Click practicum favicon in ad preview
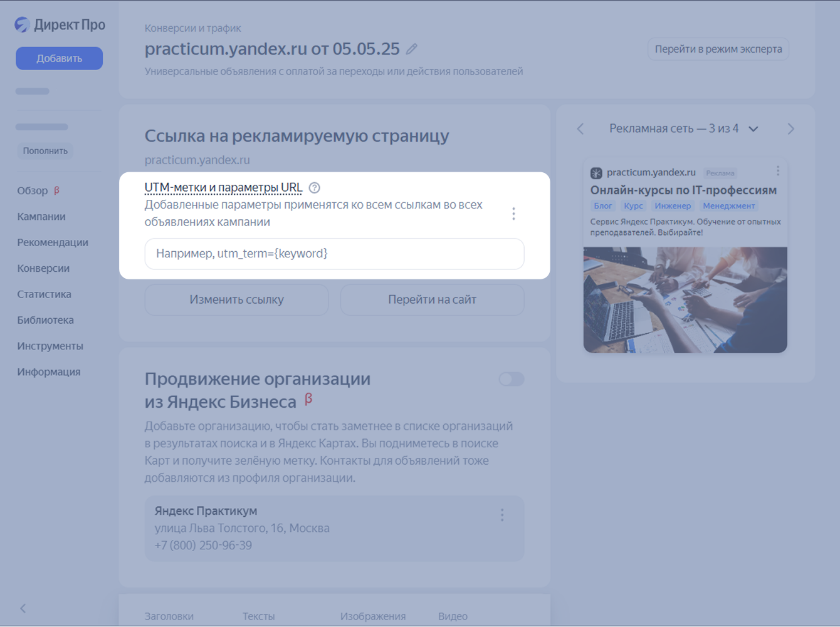 (x=596, y=173)
